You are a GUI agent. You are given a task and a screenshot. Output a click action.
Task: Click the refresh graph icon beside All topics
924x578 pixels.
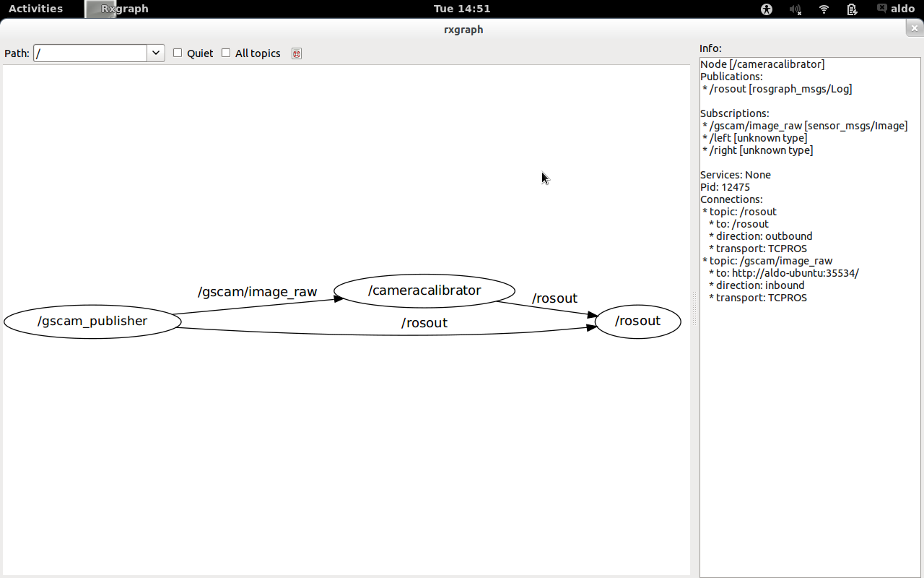[296, 53]
